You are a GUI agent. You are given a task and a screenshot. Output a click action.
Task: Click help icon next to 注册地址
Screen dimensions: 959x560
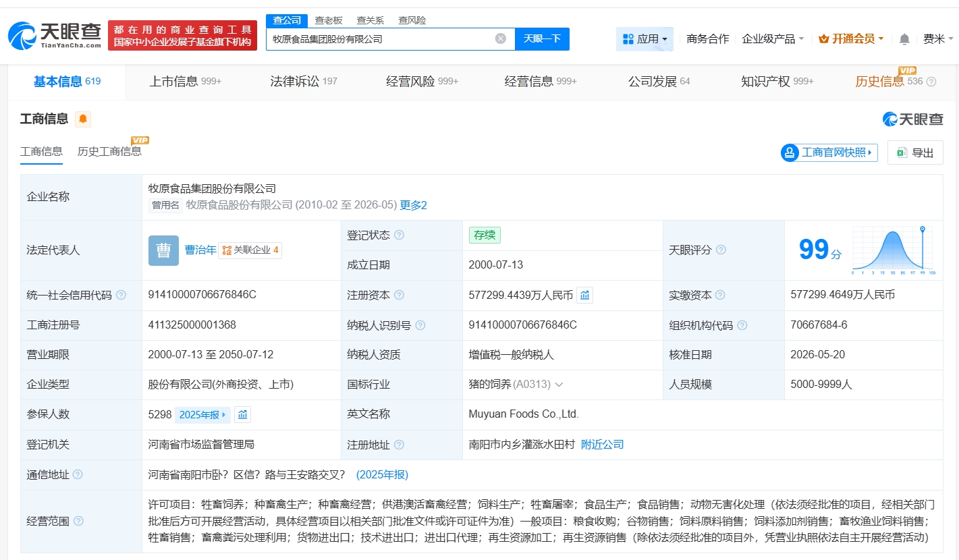399,445
